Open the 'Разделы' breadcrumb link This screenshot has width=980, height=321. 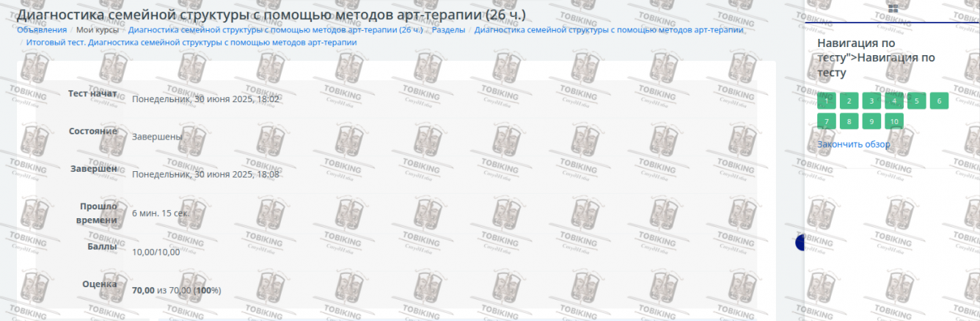tap(448, 30)
